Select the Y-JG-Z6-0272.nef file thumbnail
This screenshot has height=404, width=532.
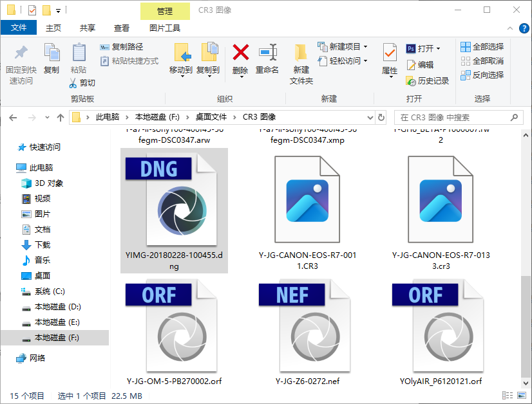tap(316, 325)
